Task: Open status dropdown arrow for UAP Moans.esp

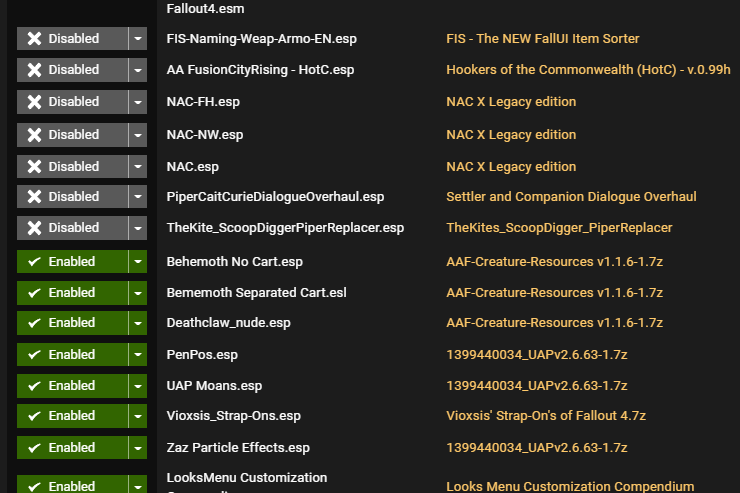Action: coord(138,386)
